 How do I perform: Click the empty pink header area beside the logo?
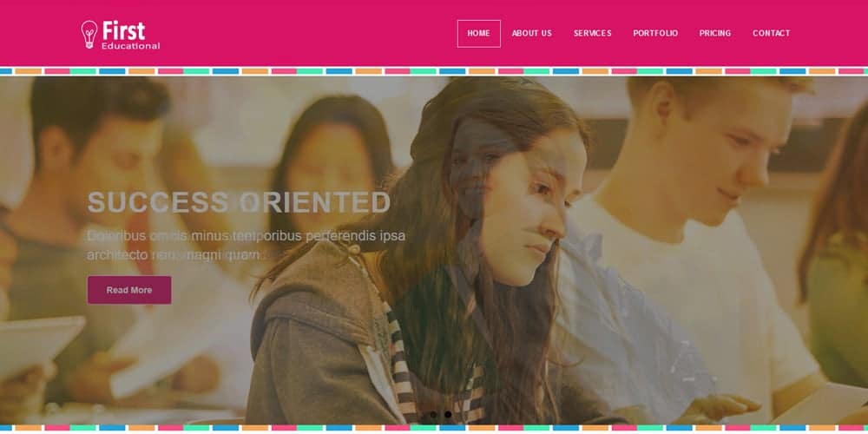(x=305, y=33)
